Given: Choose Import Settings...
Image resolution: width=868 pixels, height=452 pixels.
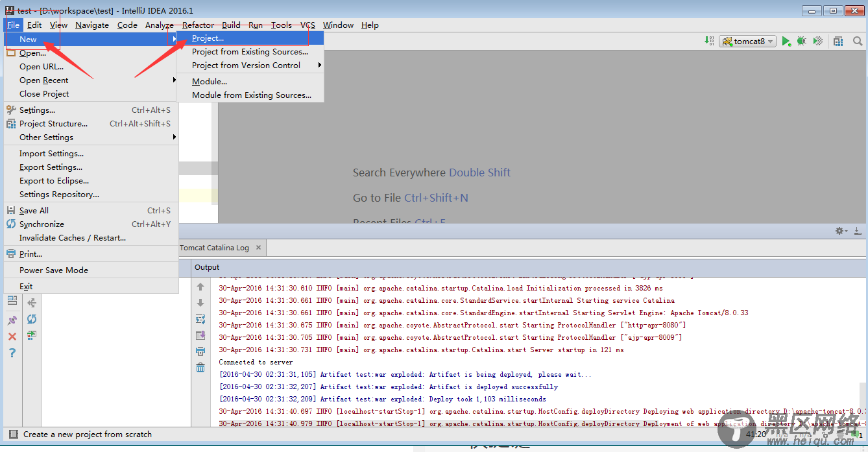Looking at the screenshot, I should point(91,154).
